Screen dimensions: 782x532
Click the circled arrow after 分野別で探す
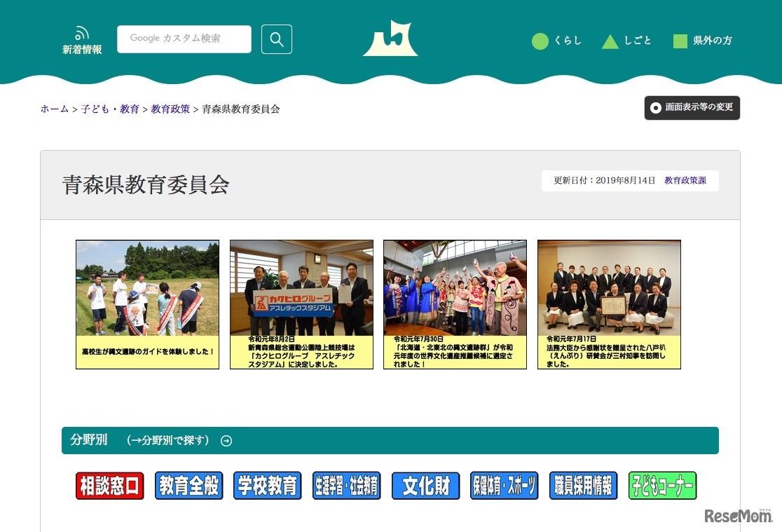pos(226,441)
